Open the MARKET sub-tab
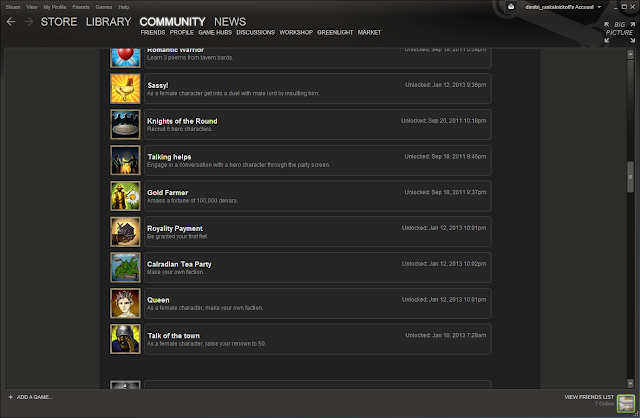 [x=369, y=32]
